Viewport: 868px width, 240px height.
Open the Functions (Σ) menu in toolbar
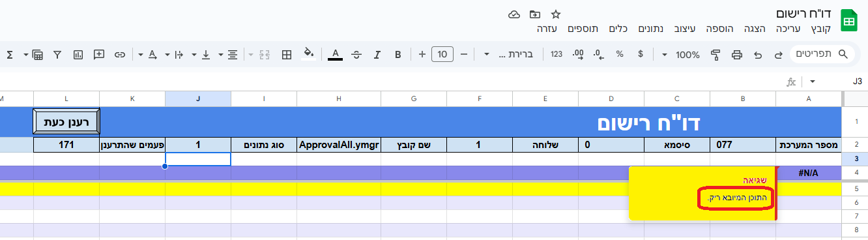coord(9,54)
